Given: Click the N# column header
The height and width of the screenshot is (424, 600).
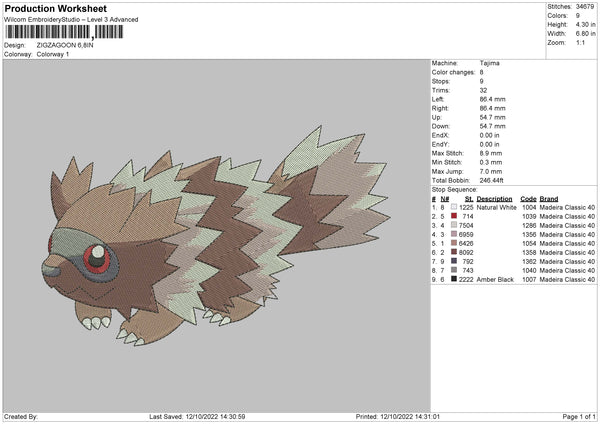Looking at the screenshot, I should point(445,199).
